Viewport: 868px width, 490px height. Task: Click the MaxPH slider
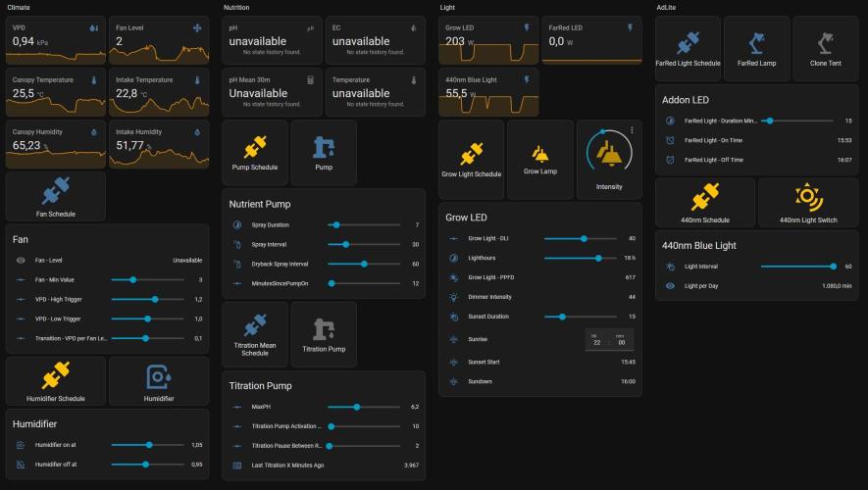pyautogui.click(x=364, y=407)
